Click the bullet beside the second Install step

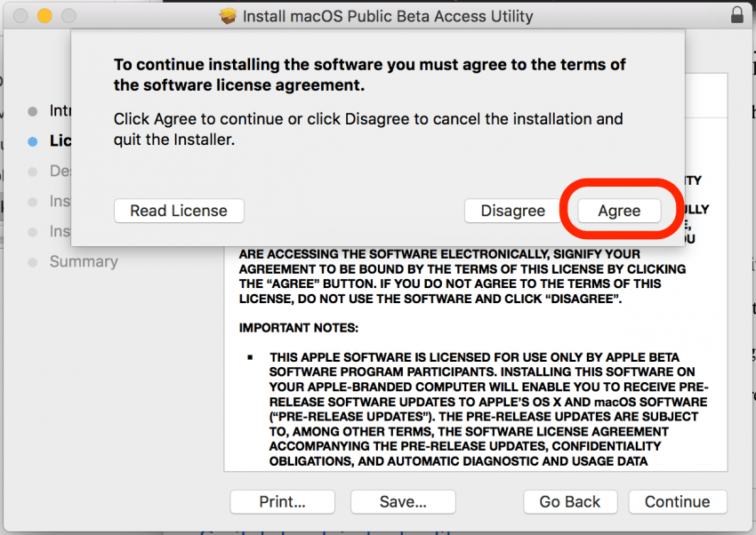[x=34, y=231]
